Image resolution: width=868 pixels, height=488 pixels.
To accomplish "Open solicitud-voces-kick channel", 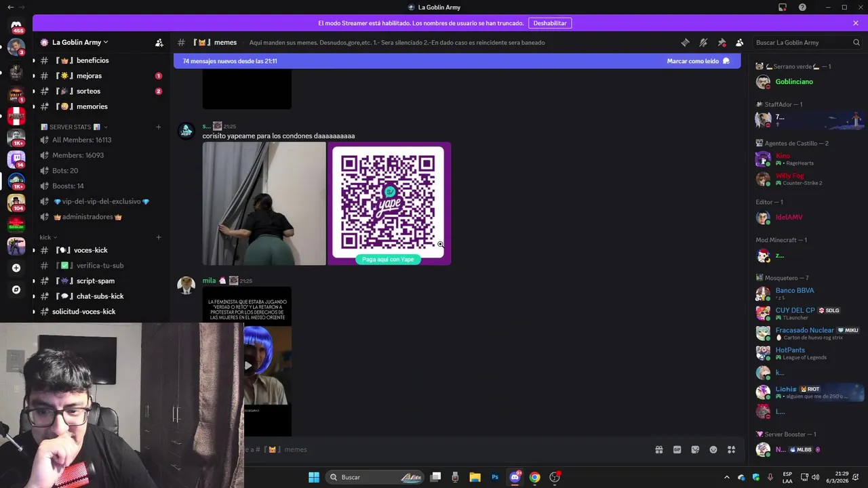I will (x=100, y=312).
